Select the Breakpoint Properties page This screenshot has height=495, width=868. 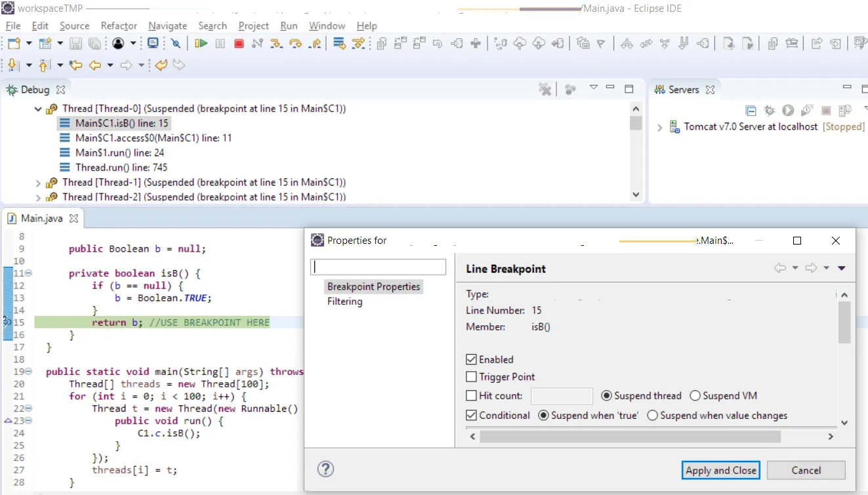373,287
